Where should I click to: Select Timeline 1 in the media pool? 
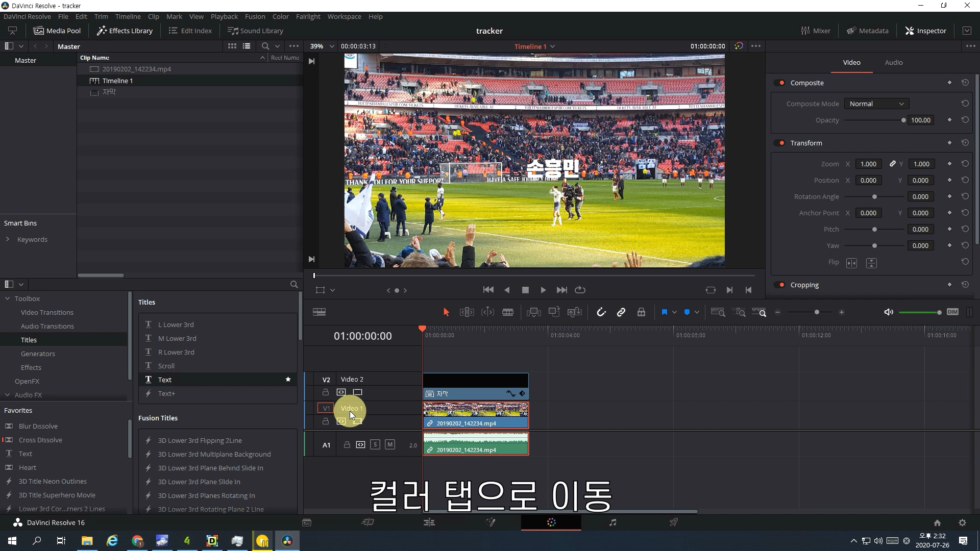click(x=117, y=81)
